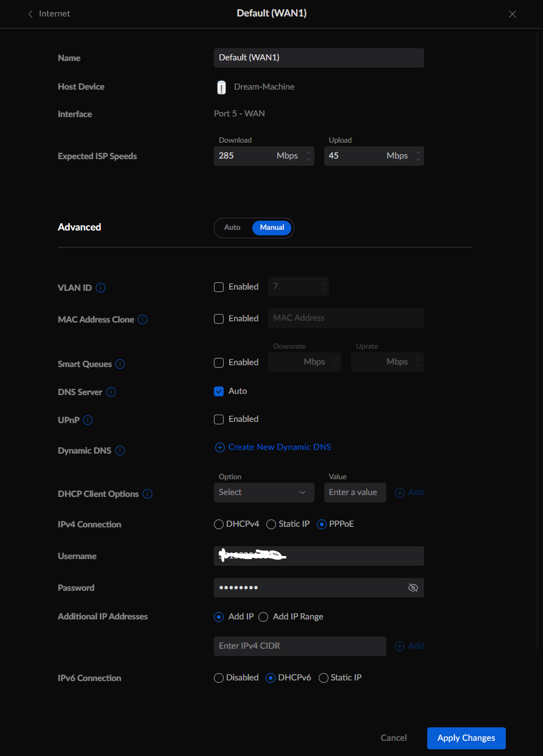Add the additional IPv4 CIDR address
The width and height of the screenshot is (543, 756).
point(410,646)
